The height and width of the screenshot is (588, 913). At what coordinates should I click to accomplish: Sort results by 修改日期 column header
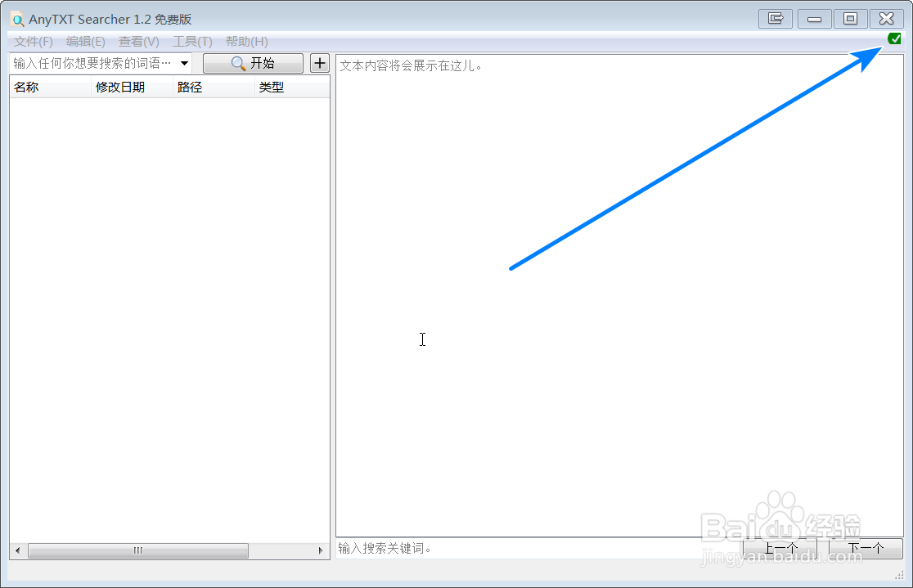(133, 88)
